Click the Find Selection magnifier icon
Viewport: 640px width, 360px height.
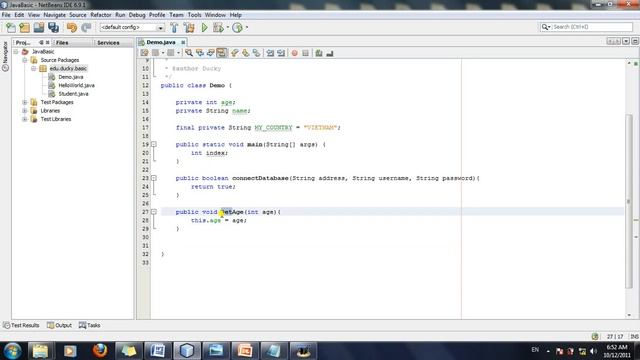(x=189, y=53)
